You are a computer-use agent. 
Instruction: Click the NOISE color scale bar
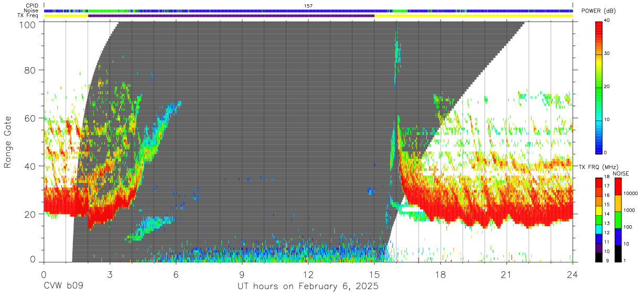click(618, 219)
